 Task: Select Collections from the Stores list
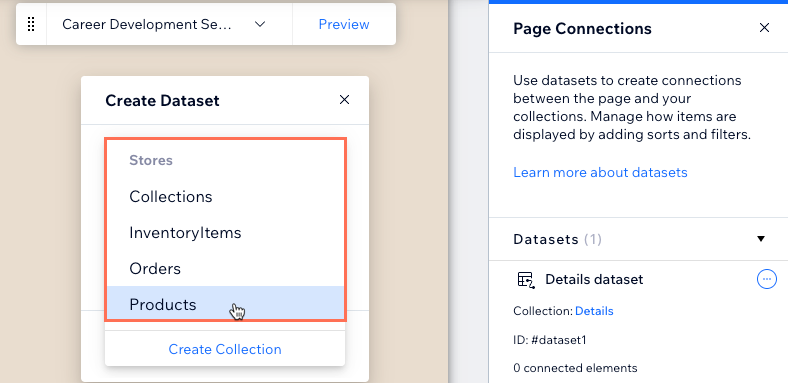225,197
